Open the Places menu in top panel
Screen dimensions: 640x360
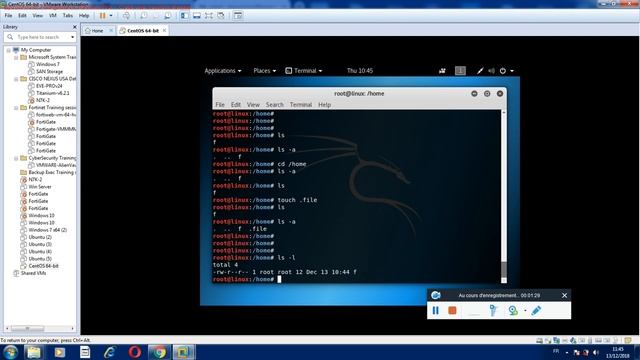pos(264,71)
